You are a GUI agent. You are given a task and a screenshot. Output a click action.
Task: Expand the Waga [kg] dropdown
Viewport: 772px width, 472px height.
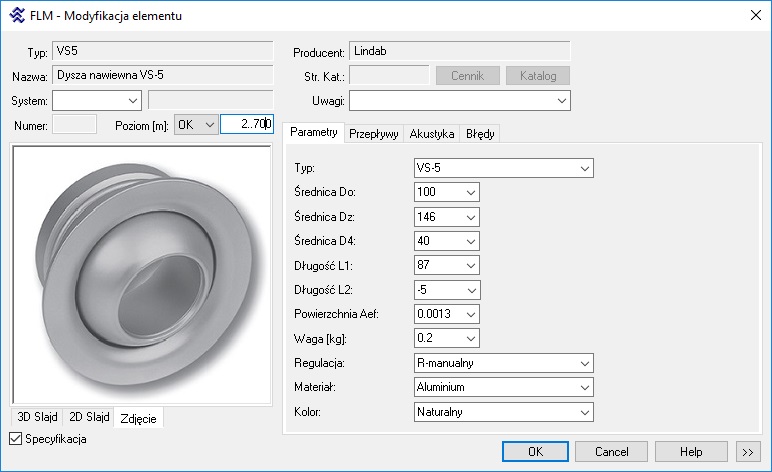coord(447,338)
